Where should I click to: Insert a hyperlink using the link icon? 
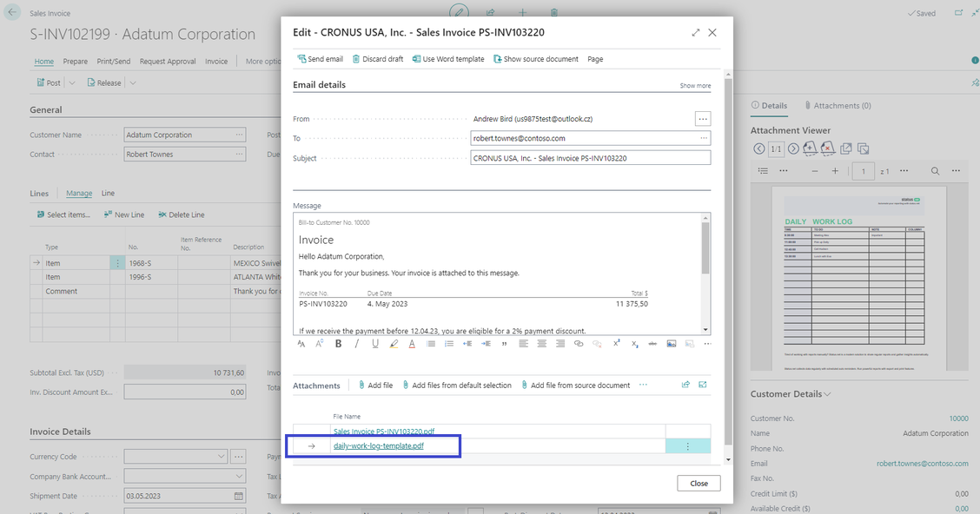579,344
